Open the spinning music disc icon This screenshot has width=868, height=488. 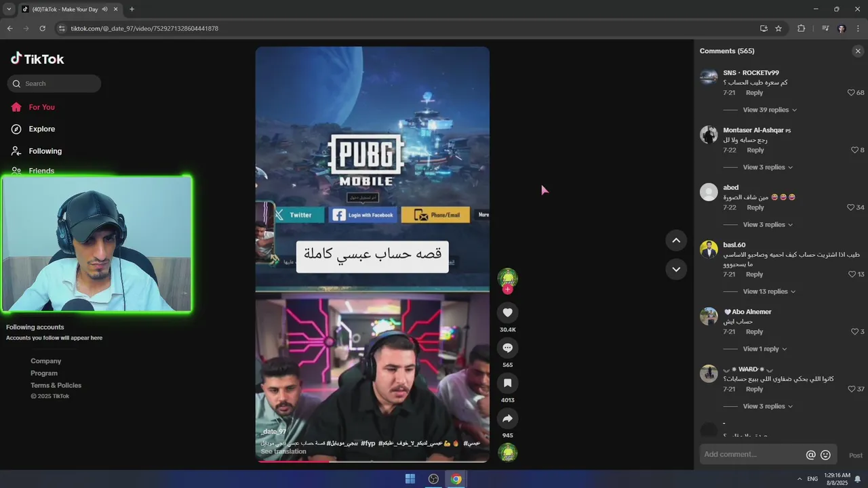coord(507,452)
